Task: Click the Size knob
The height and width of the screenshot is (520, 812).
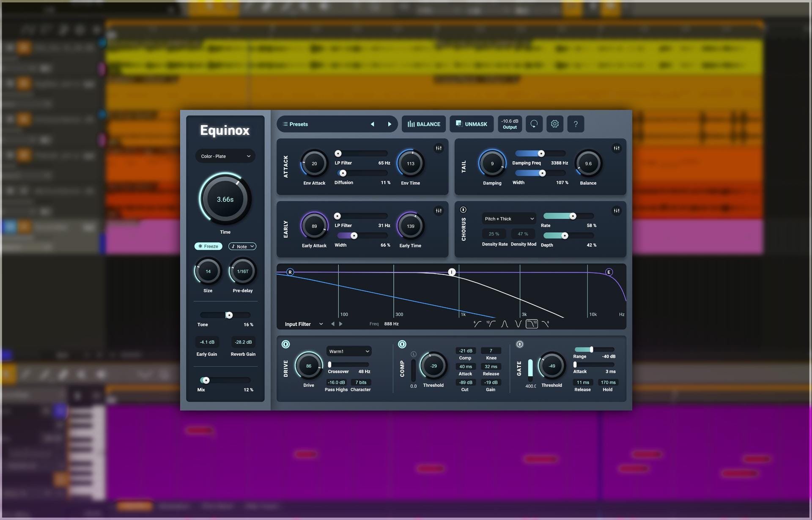Action: click(x=208, y=271)
